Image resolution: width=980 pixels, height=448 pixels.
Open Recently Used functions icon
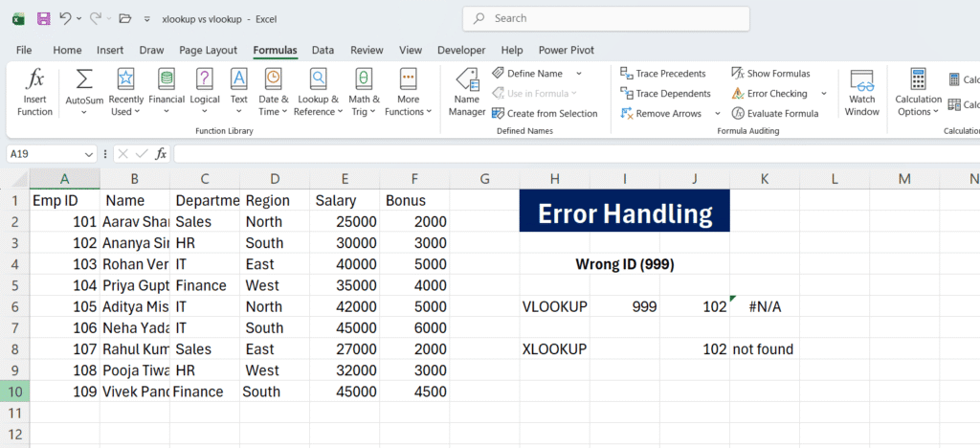[125, 78]
